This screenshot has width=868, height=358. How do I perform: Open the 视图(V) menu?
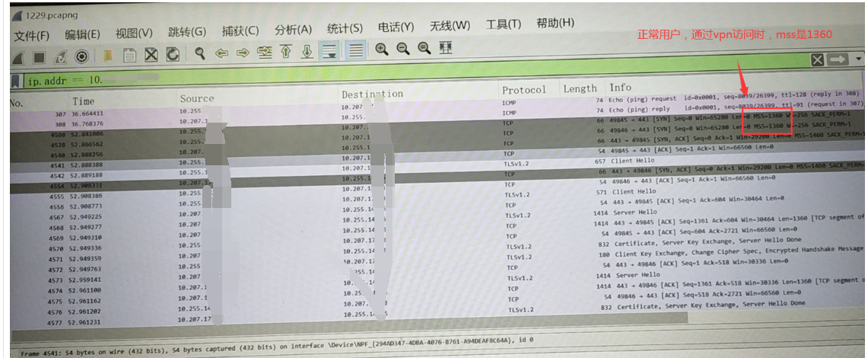(134, 34)
